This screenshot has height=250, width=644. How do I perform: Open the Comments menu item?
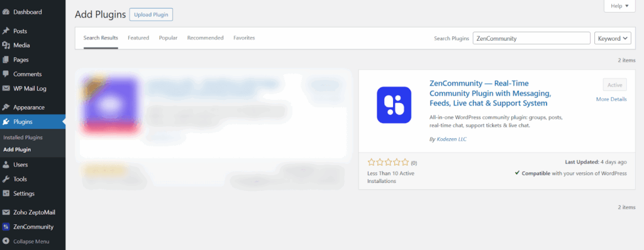[33, 74]
